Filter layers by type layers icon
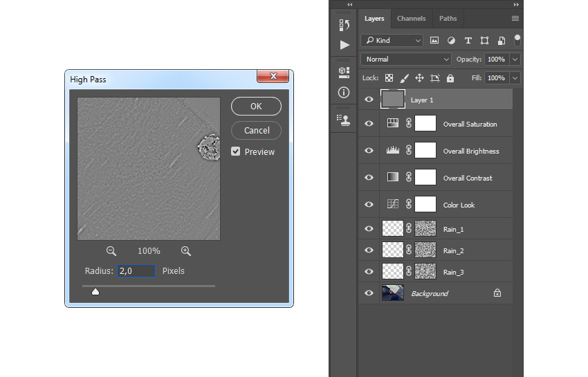The image size is (588, 377). (468, 41)
